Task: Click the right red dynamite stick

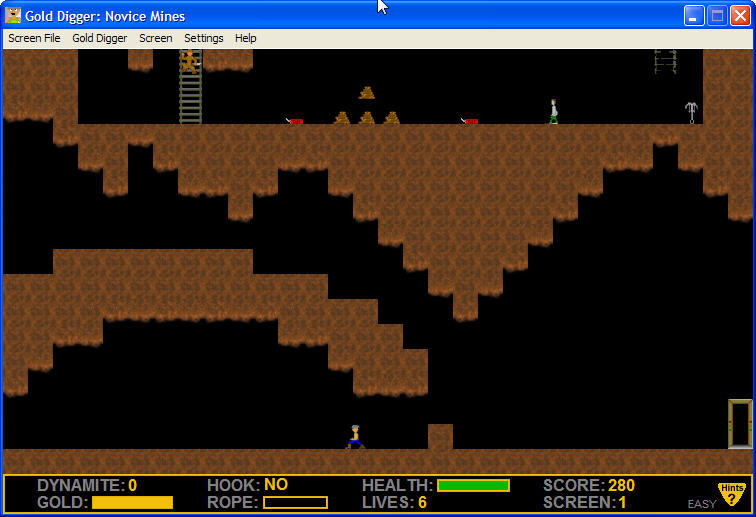Action: (469, 121)
